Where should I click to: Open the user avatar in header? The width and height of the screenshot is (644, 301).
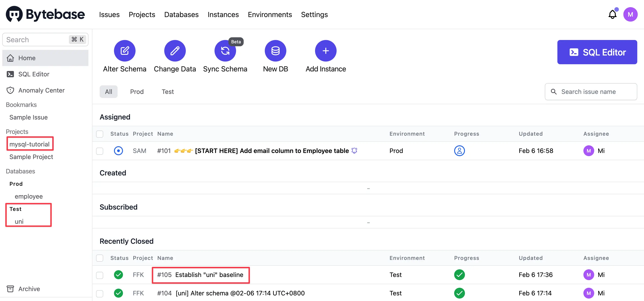click(630, 14)
